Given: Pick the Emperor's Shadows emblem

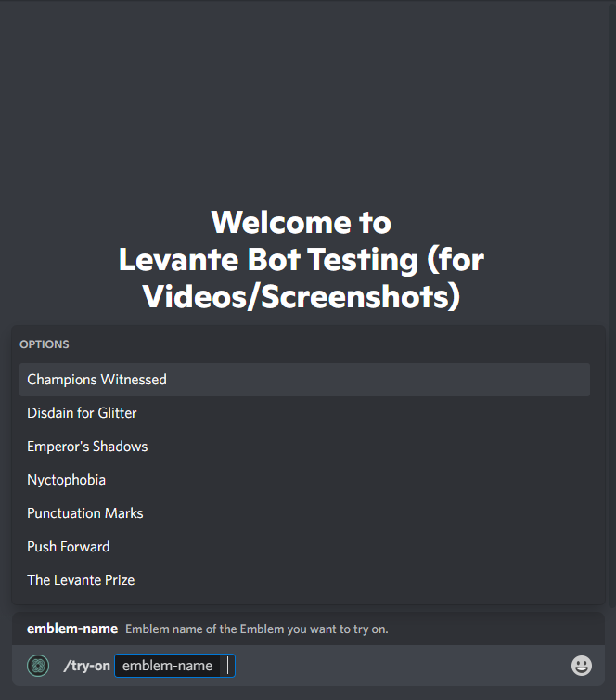Looking at the screenshot, I should (304, 447).
